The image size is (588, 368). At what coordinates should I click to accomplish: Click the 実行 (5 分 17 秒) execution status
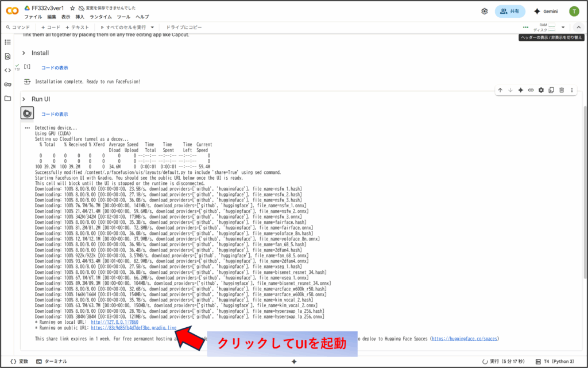(503, 362)
